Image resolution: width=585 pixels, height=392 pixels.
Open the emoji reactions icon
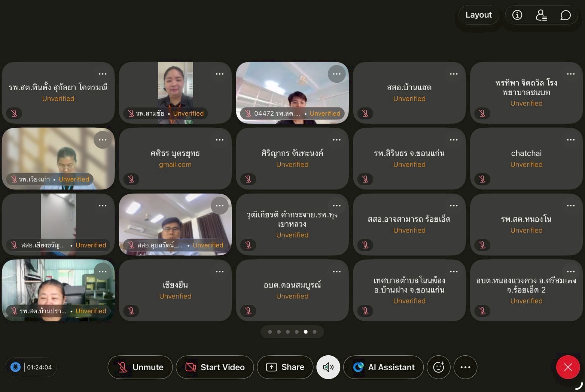438,367
